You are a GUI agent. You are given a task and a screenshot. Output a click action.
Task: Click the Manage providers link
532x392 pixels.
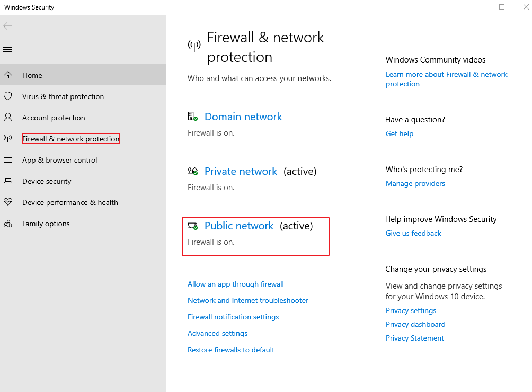(x=415, y=183)
